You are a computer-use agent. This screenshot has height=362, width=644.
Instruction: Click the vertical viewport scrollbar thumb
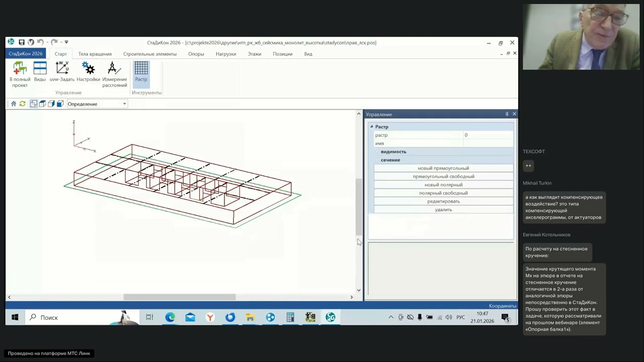[359, 206]
